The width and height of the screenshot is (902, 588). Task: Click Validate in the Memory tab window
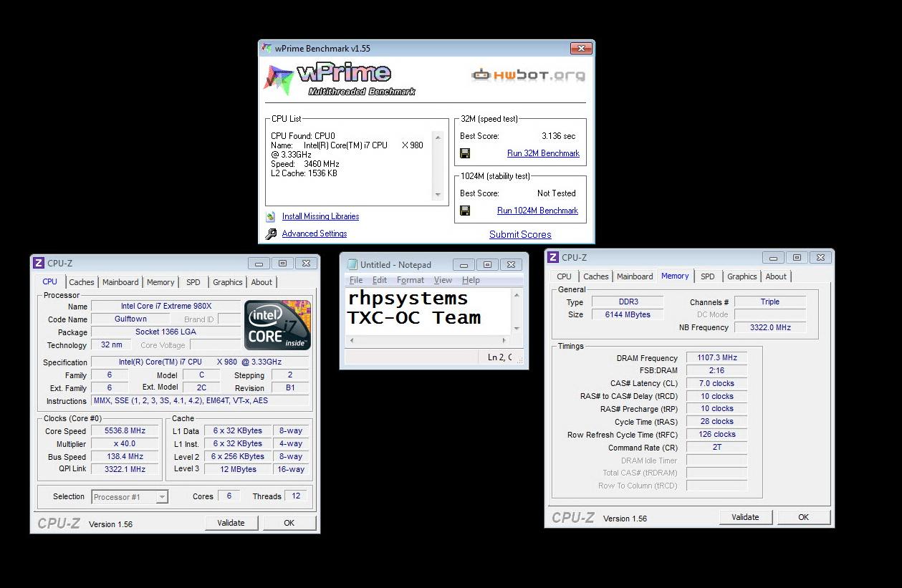point(745,517)
